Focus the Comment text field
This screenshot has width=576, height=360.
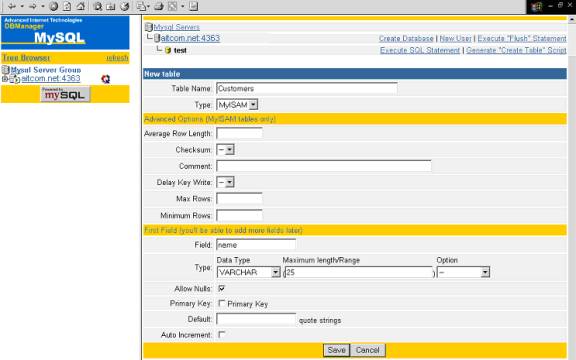point(324,166)
